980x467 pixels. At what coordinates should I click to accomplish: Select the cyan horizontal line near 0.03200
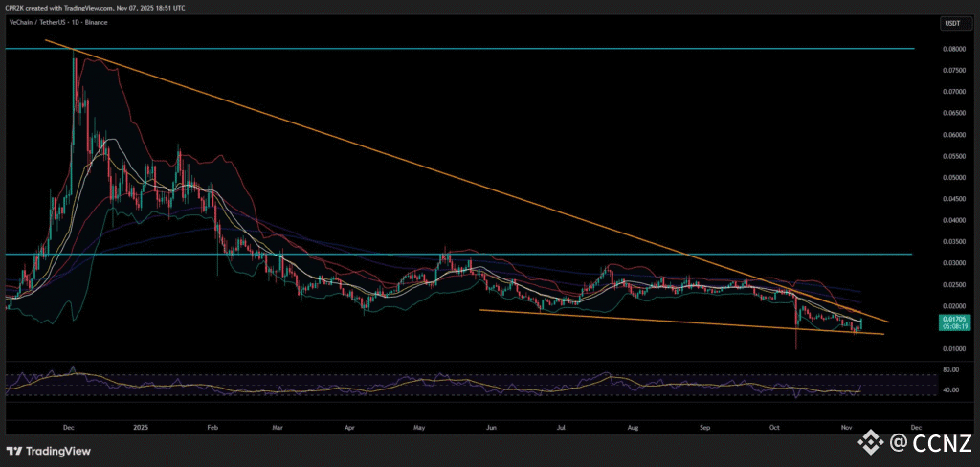479,255
